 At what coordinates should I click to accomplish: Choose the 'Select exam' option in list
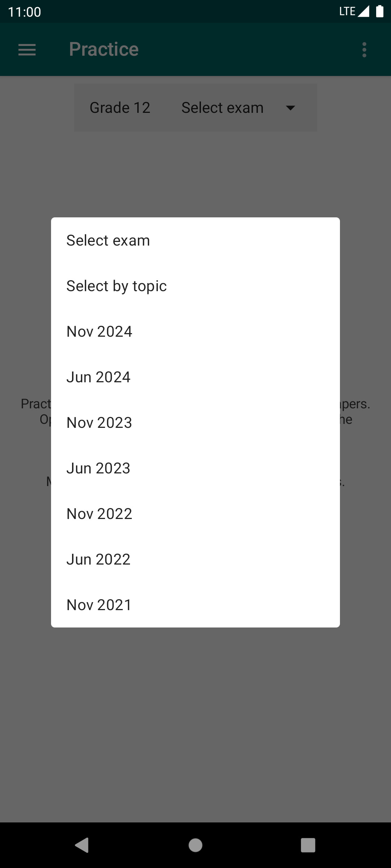(195, 240)
